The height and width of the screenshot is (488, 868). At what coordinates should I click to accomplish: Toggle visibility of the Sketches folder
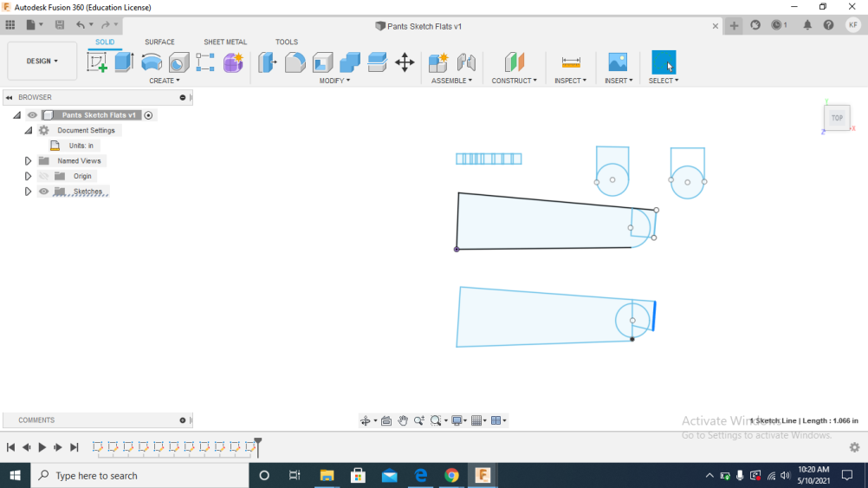tap(44, 192)
